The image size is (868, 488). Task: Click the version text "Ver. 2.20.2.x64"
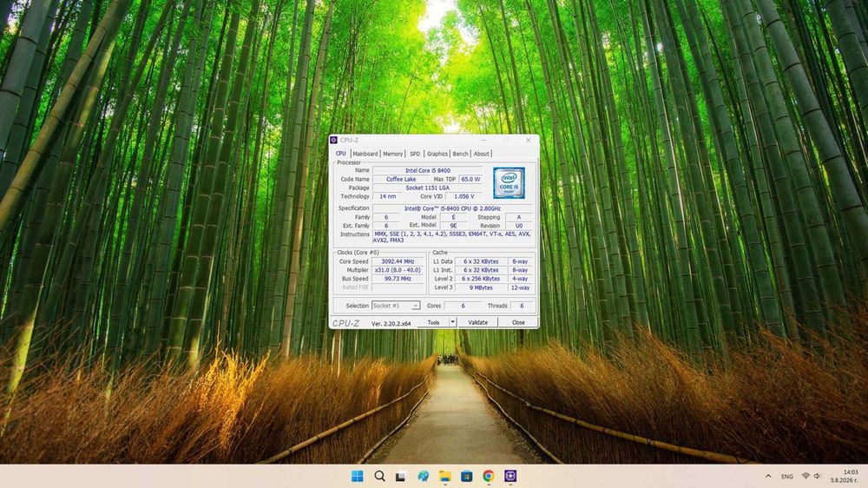391,324
